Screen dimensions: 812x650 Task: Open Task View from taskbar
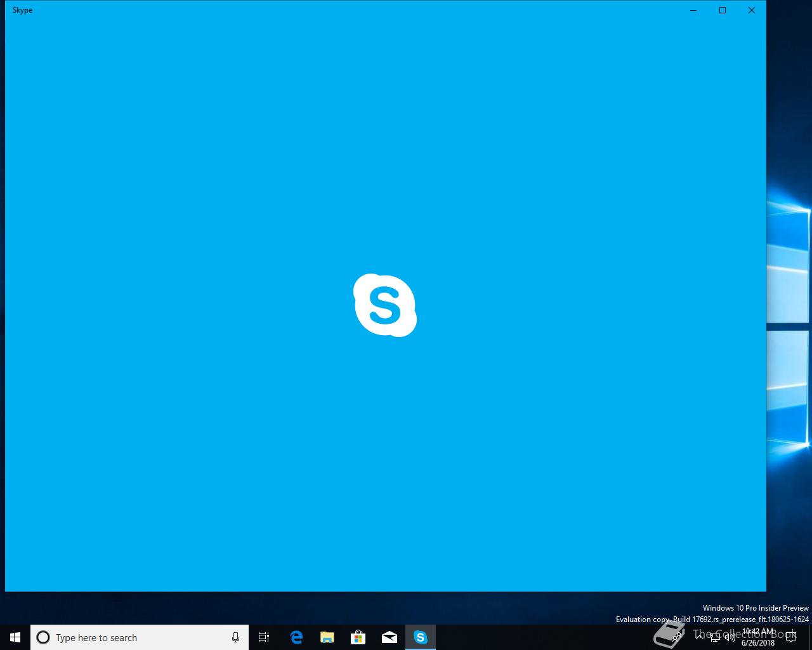click(x=264, y=637)
